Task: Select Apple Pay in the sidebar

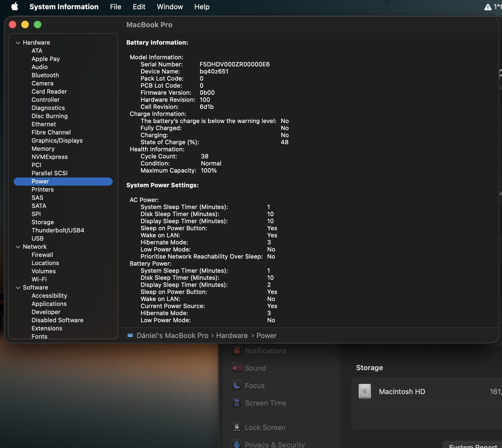Action: 46,59
